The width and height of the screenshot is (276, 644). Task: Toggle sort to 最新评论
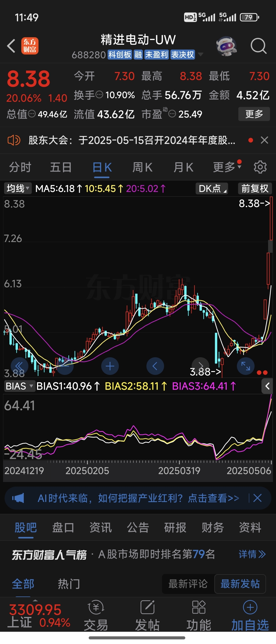[x=188, y=584]
